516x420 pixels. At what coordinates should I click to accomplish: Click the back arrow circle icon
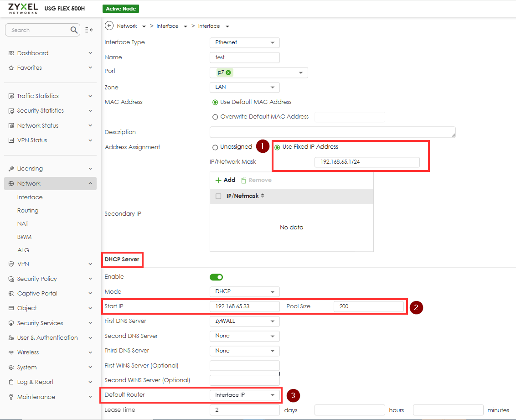pyautogui.click(x=109, y=26)
